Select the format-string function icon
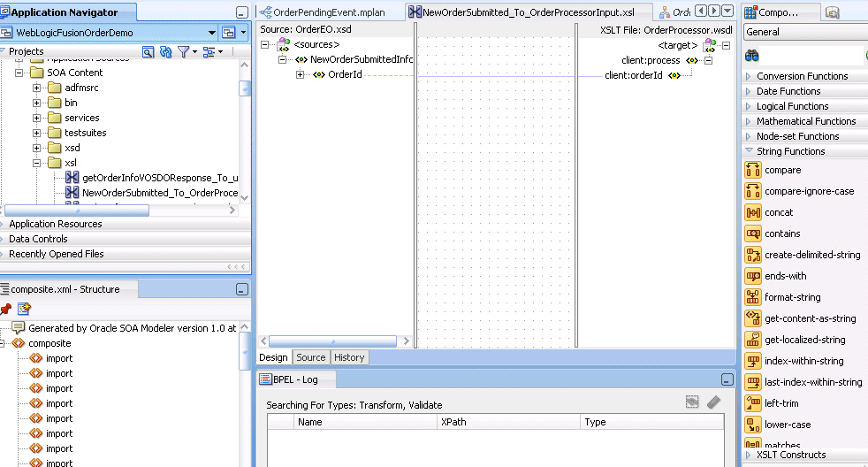Image resolution: width=868 pixels, height=467 pixels. click(x=752, y=297)
